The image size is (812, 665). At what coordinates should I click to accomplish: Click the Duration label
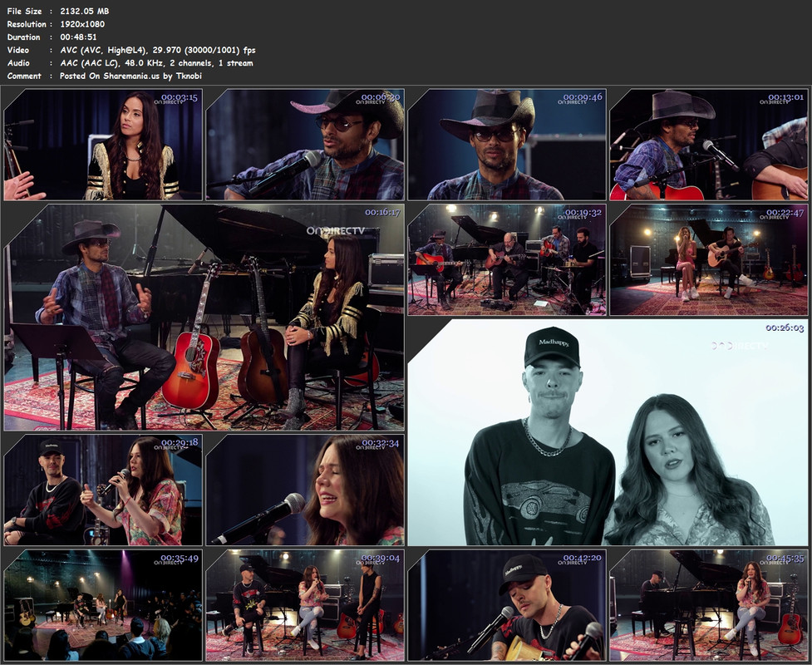(x=23, y=37)
